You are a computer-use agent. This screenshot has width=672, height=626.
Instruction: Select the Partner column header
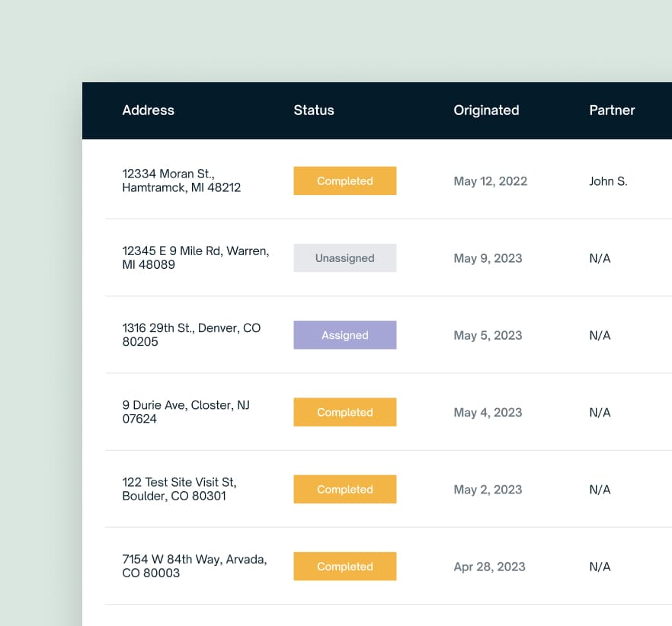(x=612, y=110)
